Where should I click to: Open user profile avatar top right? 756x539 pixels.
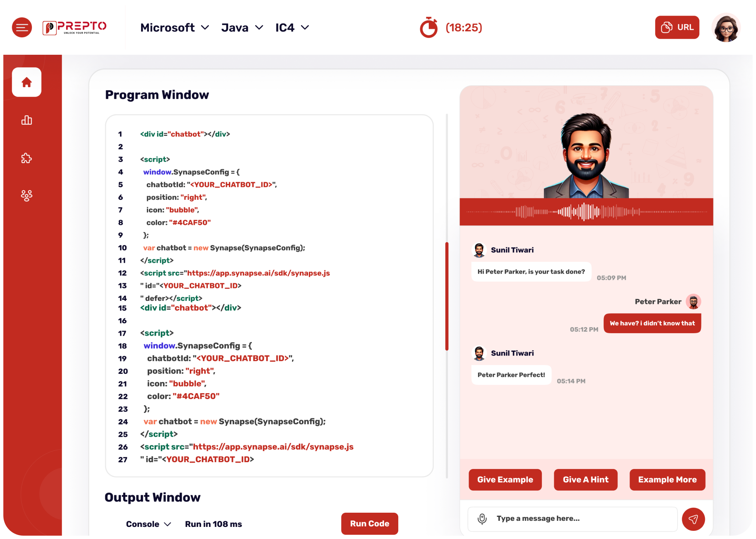[x=726, y=28]
